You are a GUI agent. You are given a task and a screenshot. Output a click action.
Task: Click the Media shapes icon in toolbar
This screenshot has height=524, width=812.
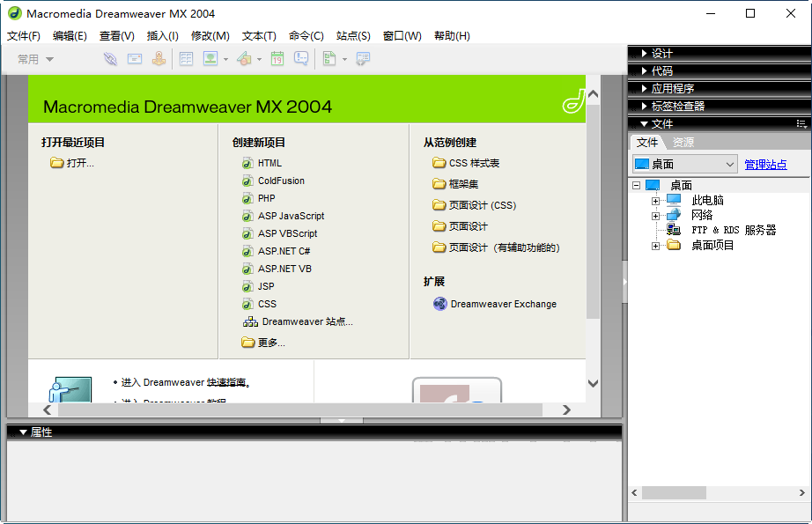pyautogui.click(x=245, y=58)
